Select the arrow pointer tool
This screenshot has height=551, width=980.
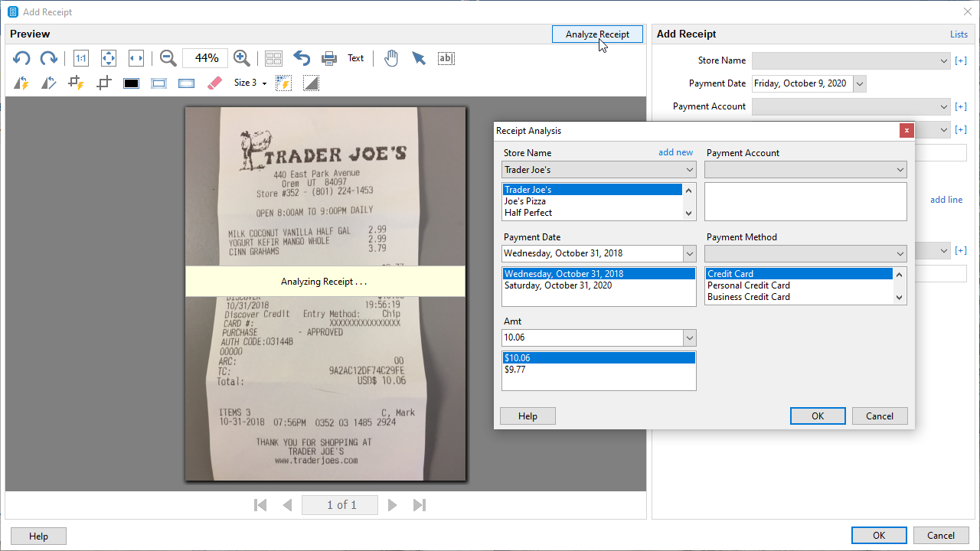point(418,58)
